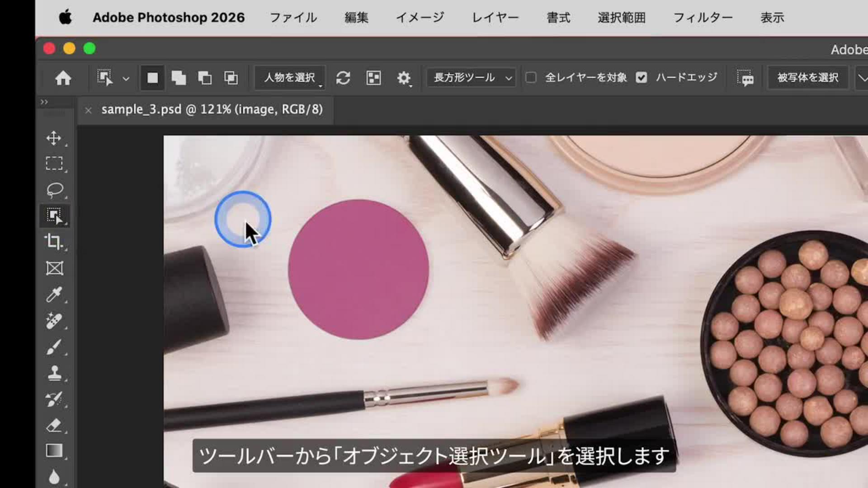Close the sample_3.psd document tab
868x488 pixels.
[x=89, y=110]
